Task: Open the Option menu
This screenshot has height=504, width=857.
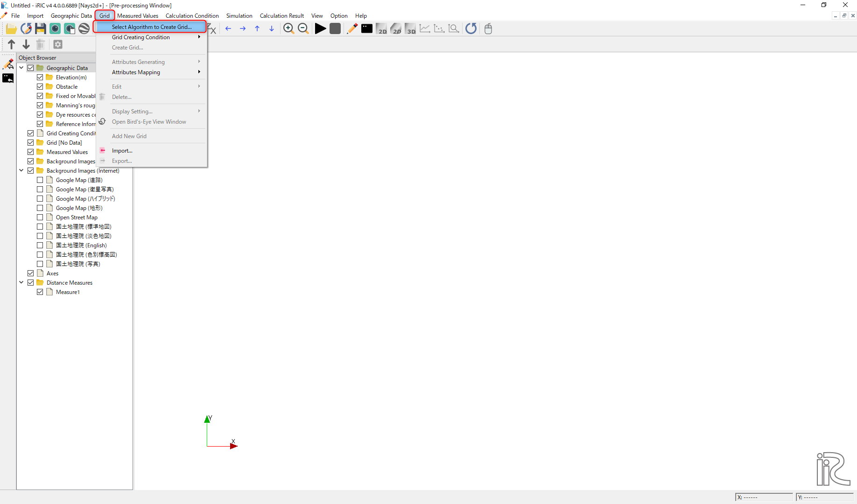Action: click(339, 16)
